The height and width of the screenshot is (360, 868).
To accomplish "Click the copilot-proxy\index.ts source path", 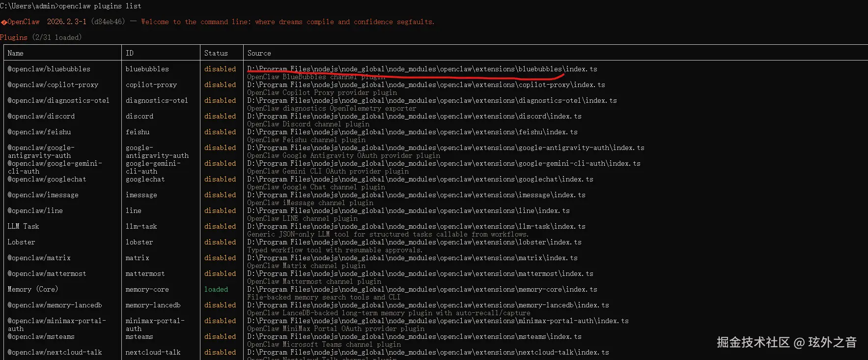I will [x=426, y=85].
